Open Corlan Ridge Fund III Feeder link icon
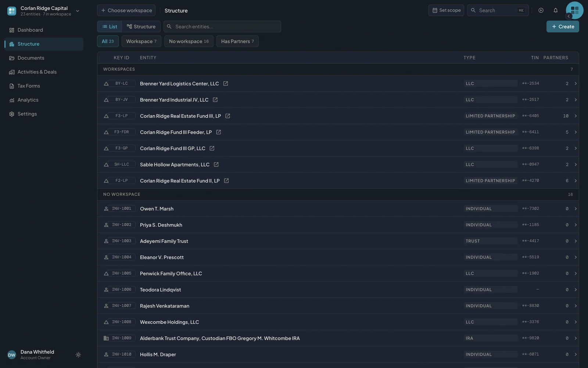The image size is (588, 368). coord(219,132)
